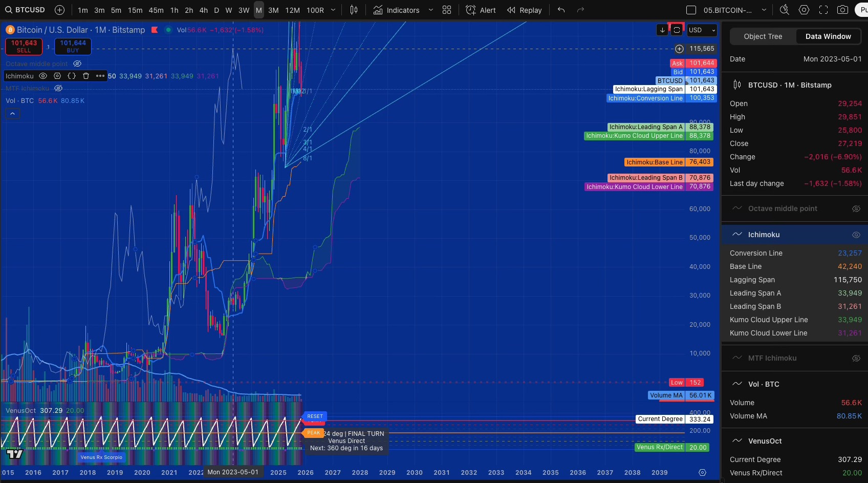Select the 1m timeframe
This screenshot has height=483, width=868.
point(83,10)
